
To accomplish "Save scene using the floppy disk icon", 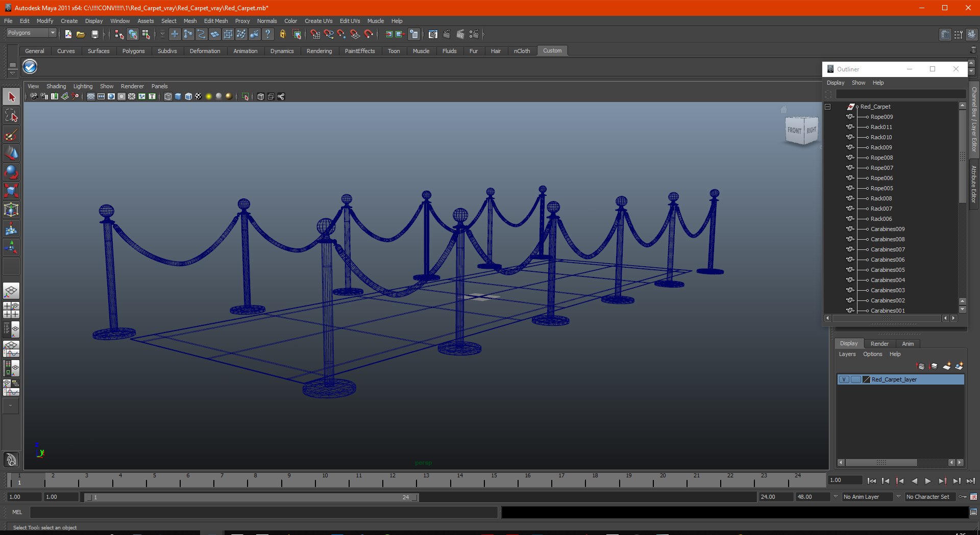I will tap(94, 34).
